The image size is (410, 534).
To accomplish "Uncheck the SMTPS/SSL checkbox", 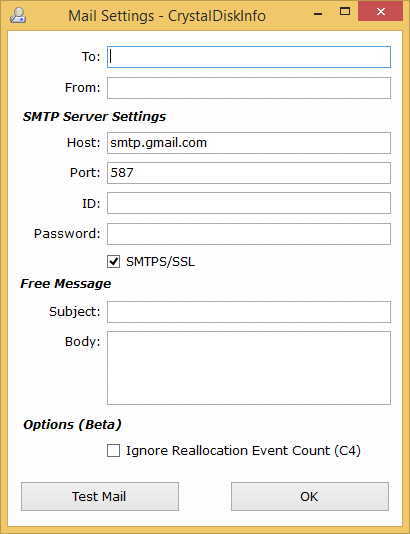I will point(113,262).
